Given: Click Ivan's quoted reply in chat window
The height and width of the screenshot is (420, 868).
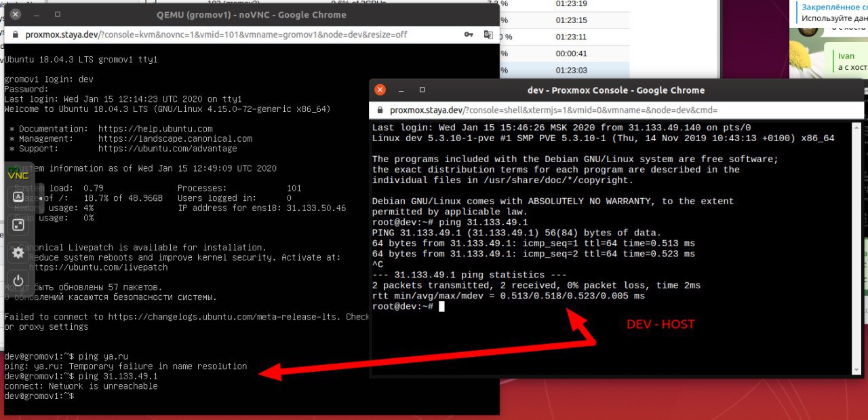Looking at the screenshot, I should 850,62.
